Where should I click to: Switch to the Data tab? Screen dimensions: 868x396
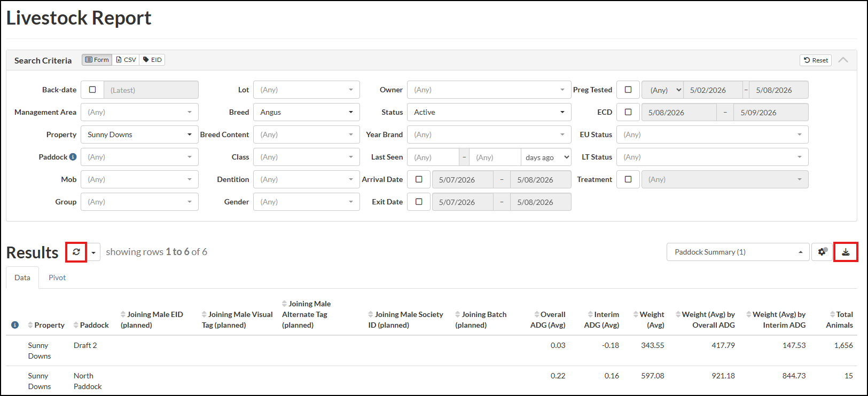(x=22, y=278)
